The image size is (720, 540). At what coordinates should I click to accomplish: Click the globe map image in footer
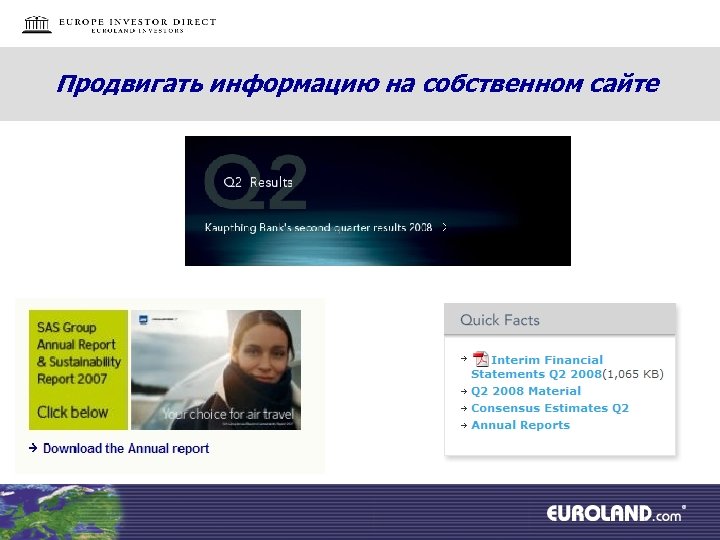click(60, 512)
